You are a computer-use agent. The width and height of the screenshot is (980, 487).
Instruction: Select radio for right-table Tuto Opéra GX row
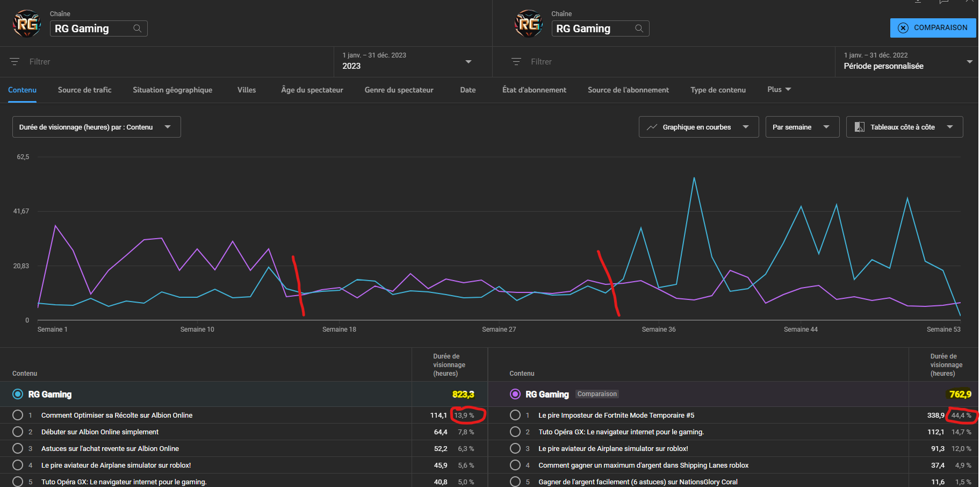515,432
